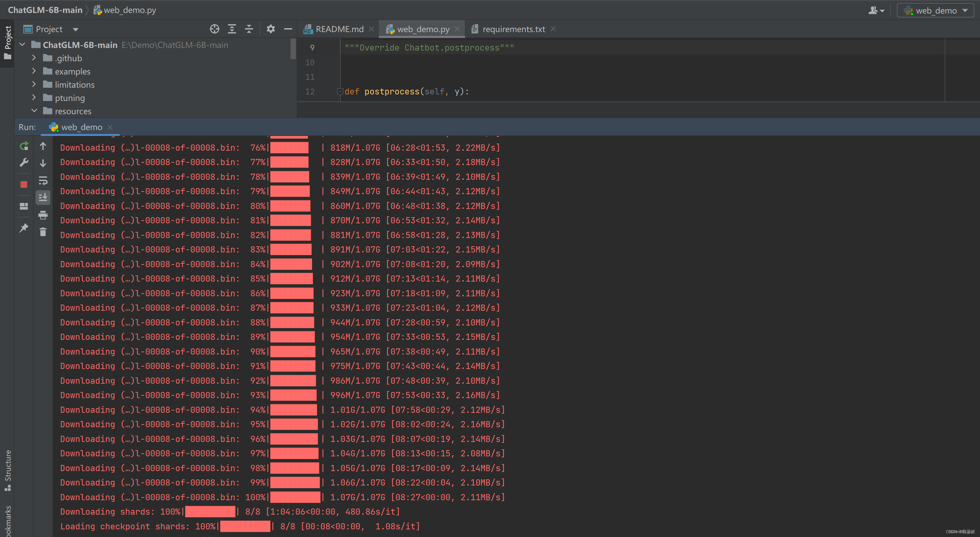
Task: Click the Downloading shards progress bar
Action: coord(210,511)
